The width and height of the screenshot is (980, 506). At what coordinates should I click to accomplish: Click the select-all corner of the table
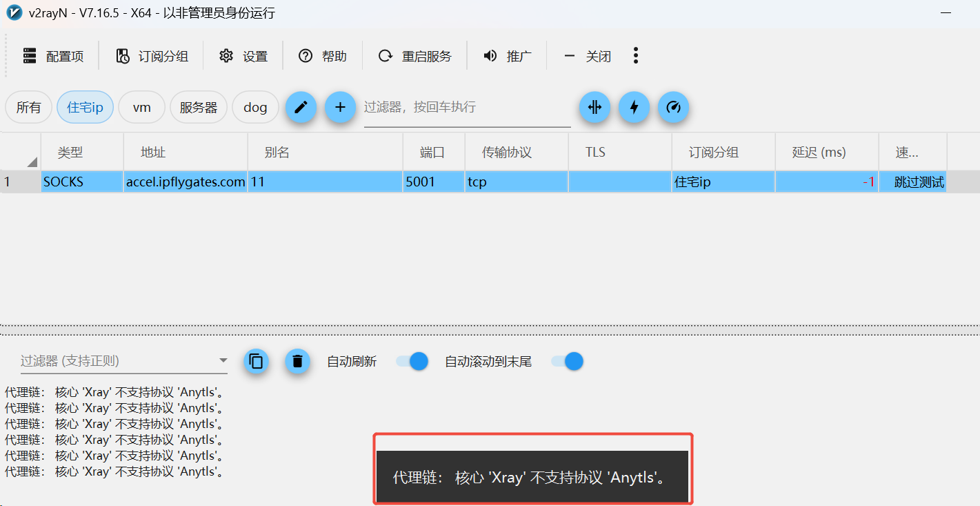point(21,152)
